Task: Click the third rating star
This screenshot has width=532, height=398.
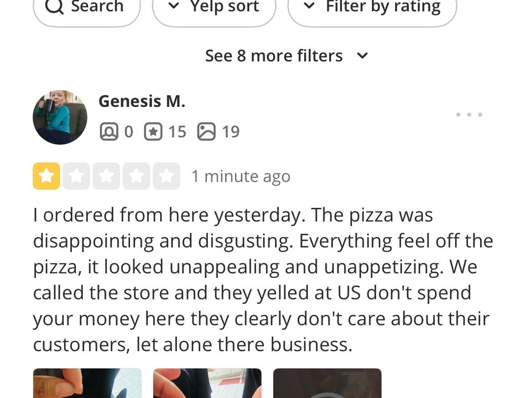Action: [106, 176]
